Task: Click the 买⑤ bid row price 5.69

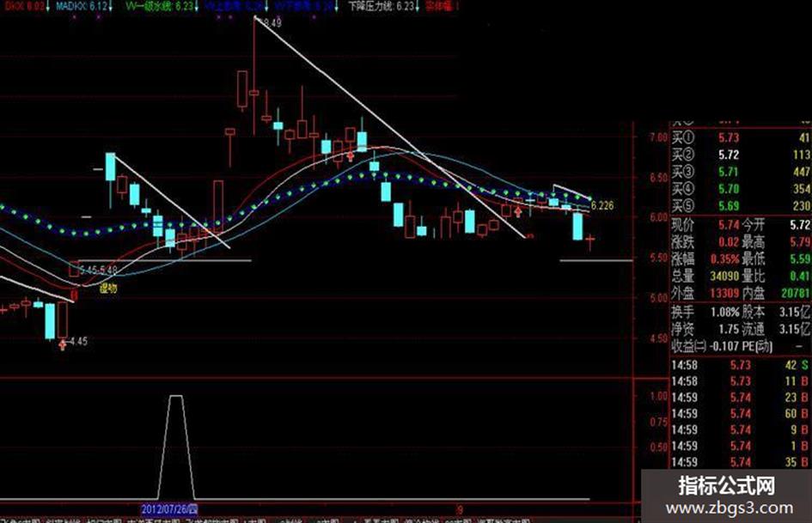Action: [729, 206]
